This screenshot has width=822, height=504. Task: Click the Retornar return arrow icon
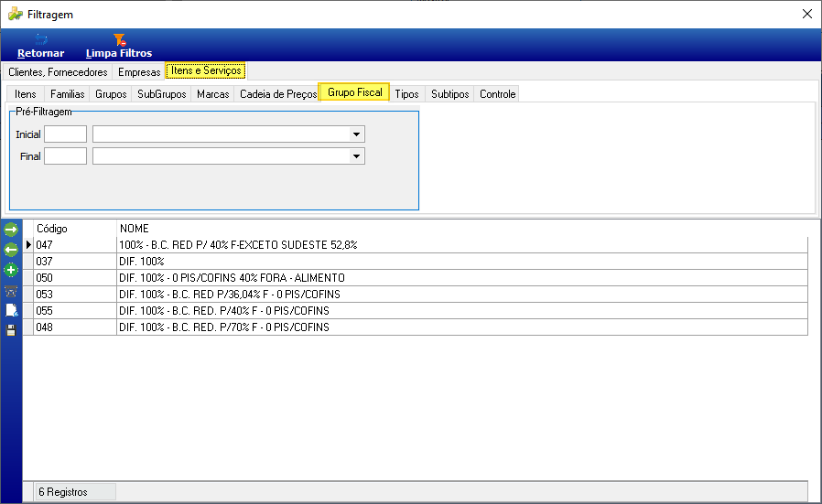tap(41, 39)
